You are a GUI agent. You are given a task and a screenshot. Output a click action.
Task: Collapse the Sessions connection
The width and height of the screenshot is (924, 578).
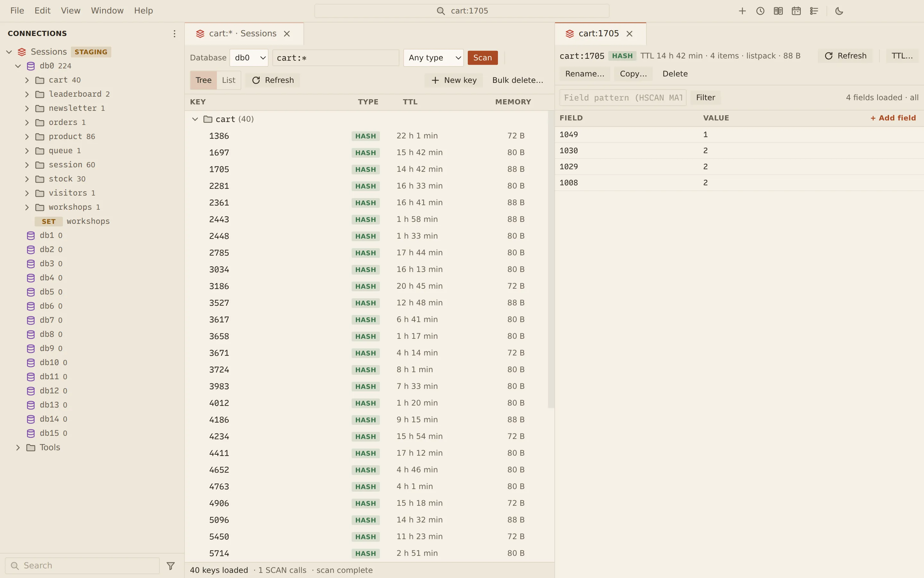9,52
